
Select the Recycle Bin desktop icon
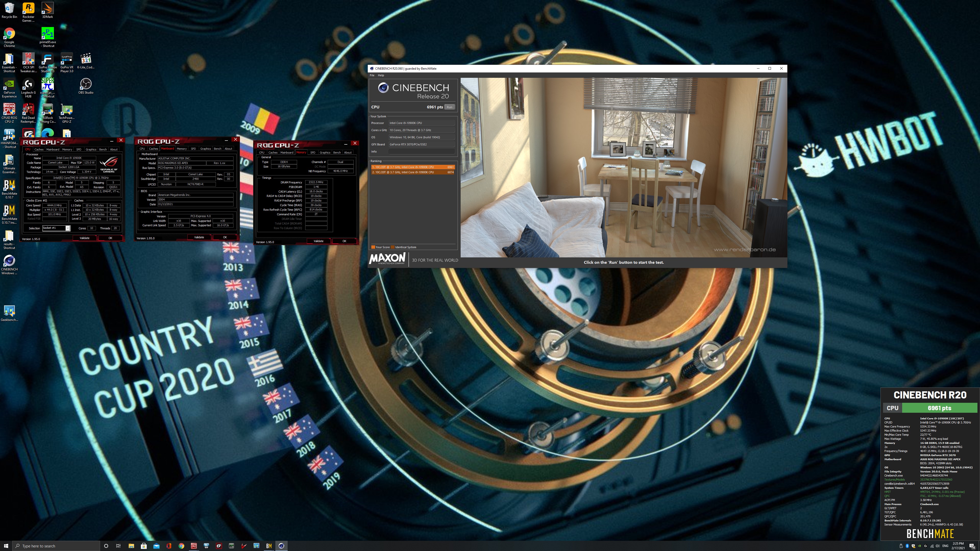click(9, 10)
